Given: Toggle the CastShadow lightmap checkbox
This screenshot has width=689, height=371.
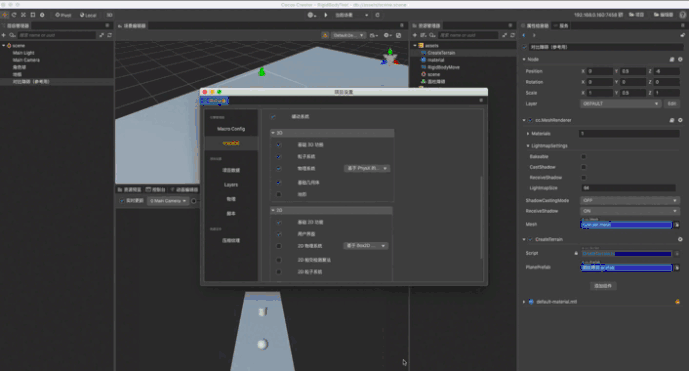Looking at the screenshot, I should tap(584, 167).
